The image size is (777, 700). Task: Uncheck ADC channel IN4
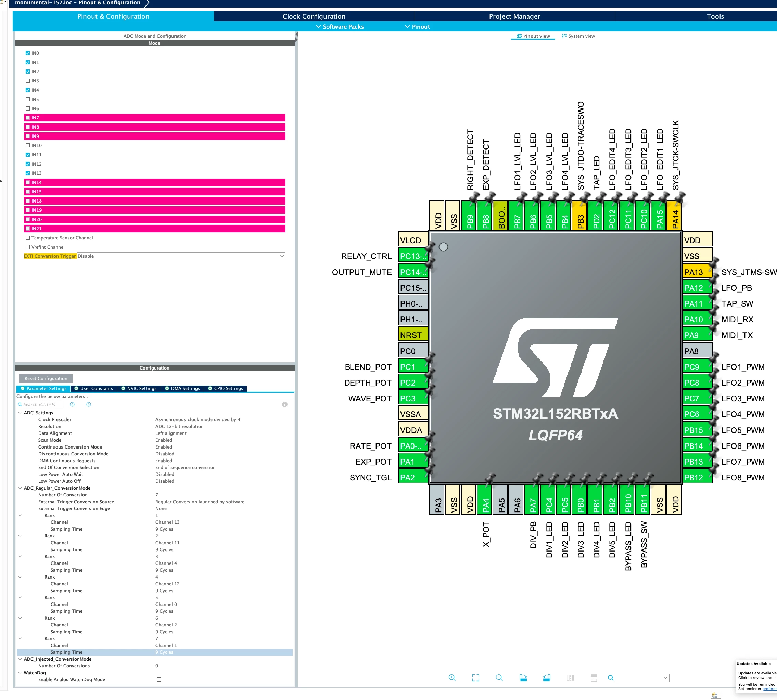[x=28, y=90]
